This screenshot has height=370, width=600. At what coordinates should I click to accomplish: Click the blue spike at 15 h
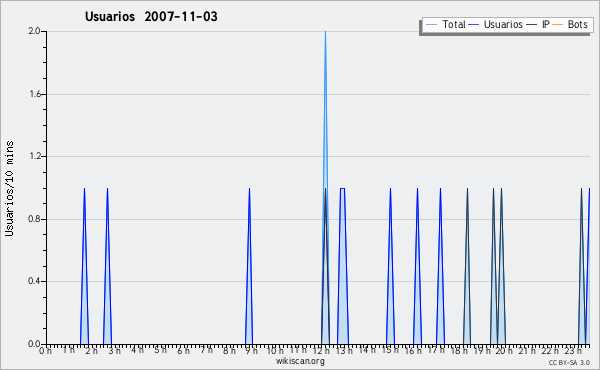tap(390, 266)
